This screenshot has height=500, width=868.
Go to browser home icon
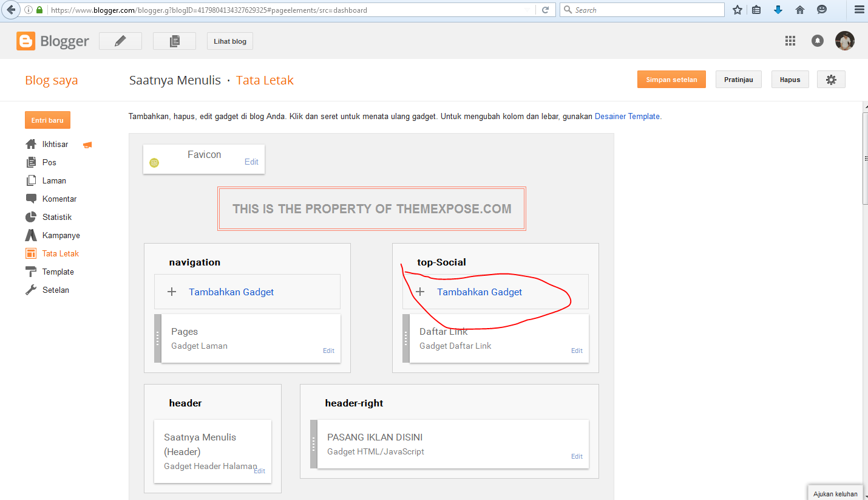click(800, 10)
